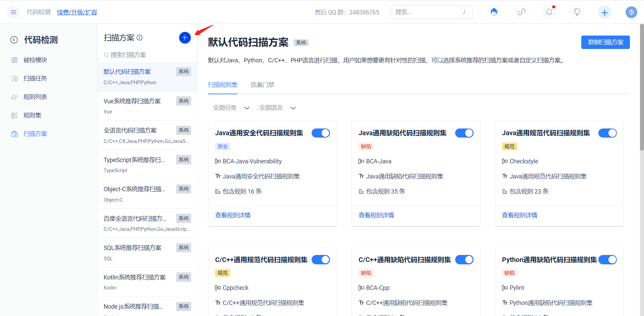
Task: Open 被检模块 in the sidebar
Action: [35, 60]
